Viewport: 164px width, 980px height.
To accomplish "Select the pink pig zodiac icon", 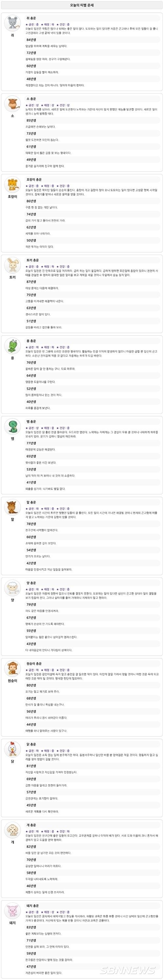I will click(x=12, y=911).
